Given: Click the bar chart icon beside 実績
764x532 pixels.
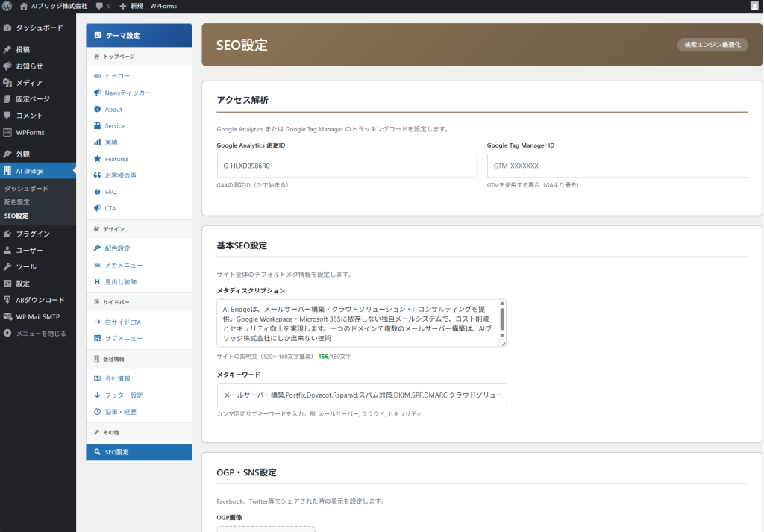Looking at the screenshot, I should pos(98,143).
